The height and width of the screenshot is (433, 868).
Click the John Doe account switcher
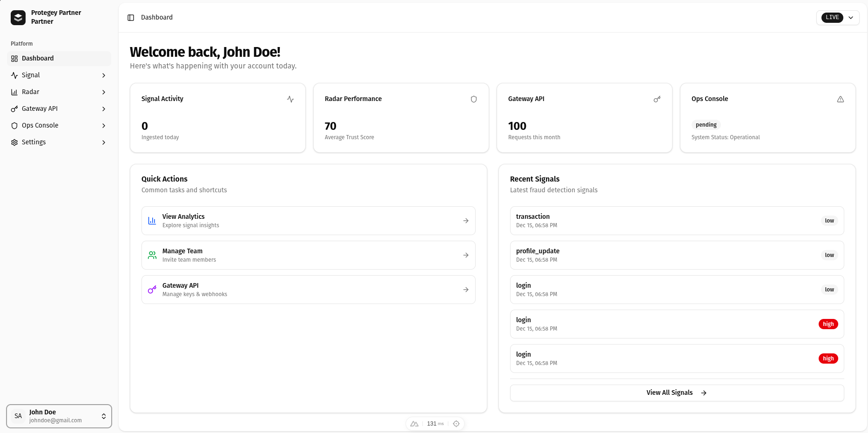(x=59, y=416)
